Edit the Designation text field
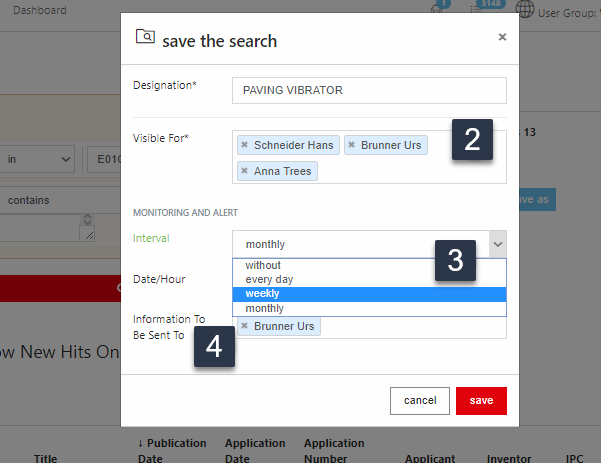The width and height of the screenshot is (601, 463). [368, 90]
